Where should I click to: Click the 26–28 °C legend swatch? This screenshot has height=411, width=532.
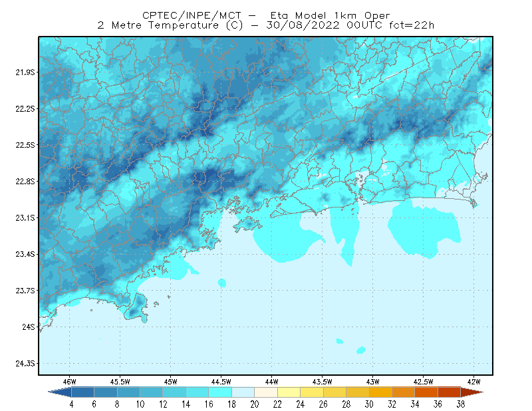coord(335,392)
